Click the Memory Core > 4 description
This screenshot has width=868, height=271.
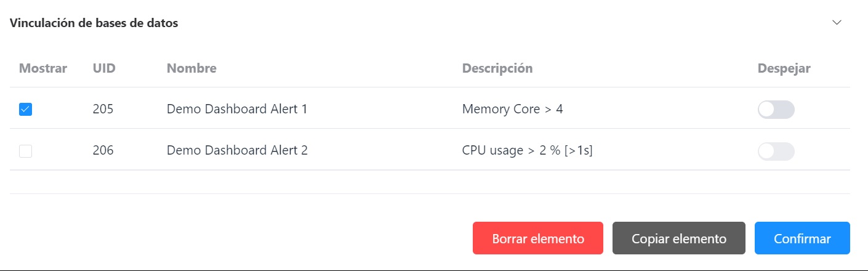click(512, 110)
